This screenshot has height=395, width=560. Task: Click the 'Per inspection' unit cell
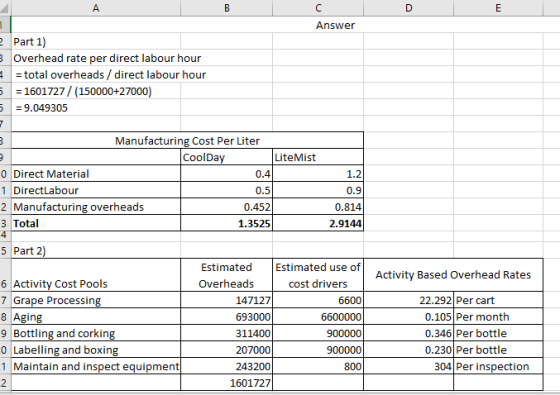click(x=498, y=366)
